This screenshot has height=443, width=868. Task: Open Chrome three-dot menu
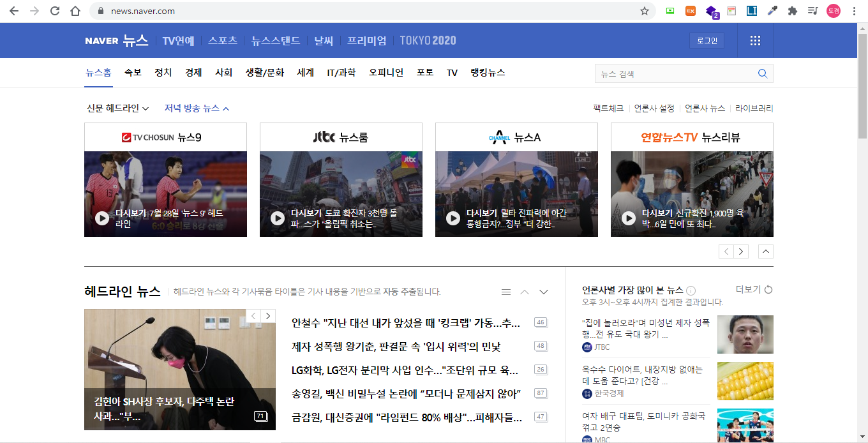click(854, 11)
